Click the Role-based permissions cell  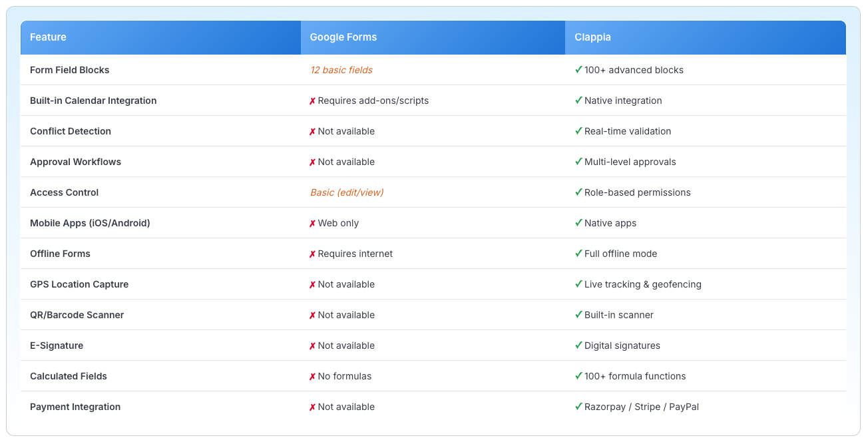[637, 192]
